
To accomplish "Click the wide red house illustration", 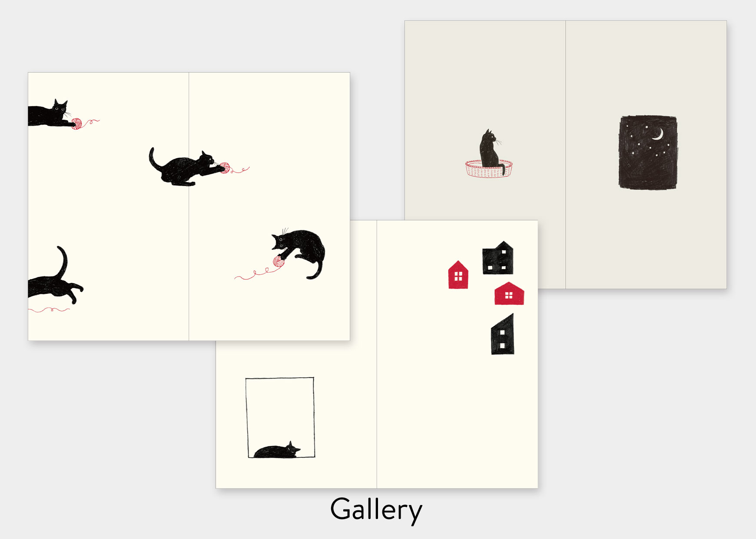I will tap(509, 293).
